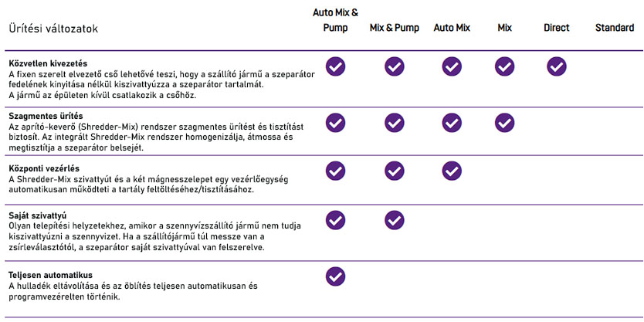The height and width of the screenshot is (322, 644).
Task: Select the Mix & Pump column header
Action: pos(394,28)
